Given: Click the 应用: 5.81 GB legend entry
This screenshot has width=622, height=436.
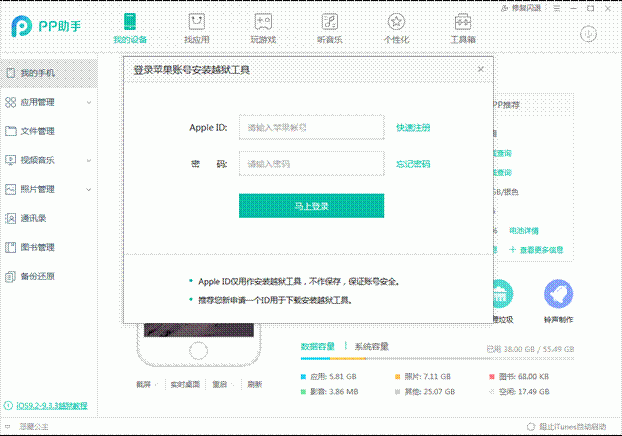Looking at the screenshot, I should pyautogui.click(x=328, y=376).
